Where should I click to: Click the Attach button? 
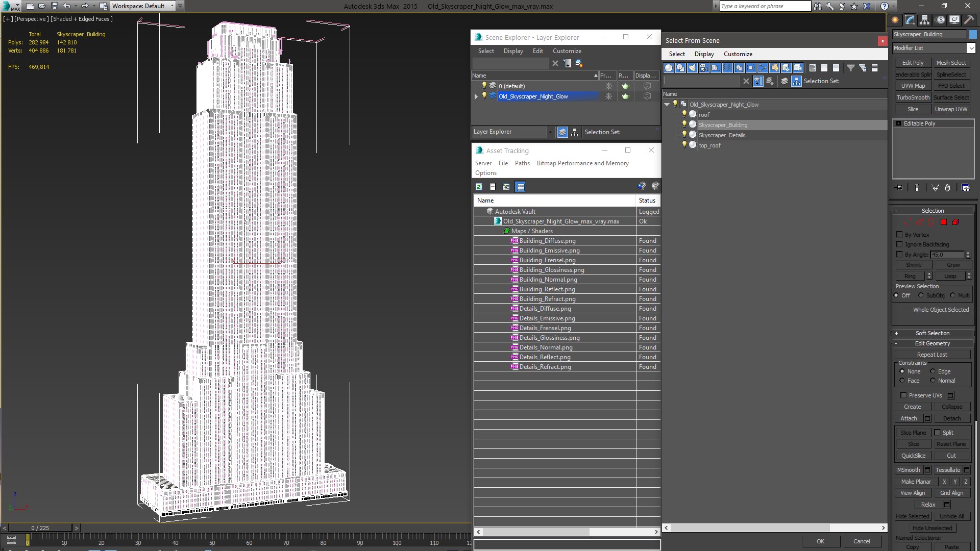pos(909,418)
